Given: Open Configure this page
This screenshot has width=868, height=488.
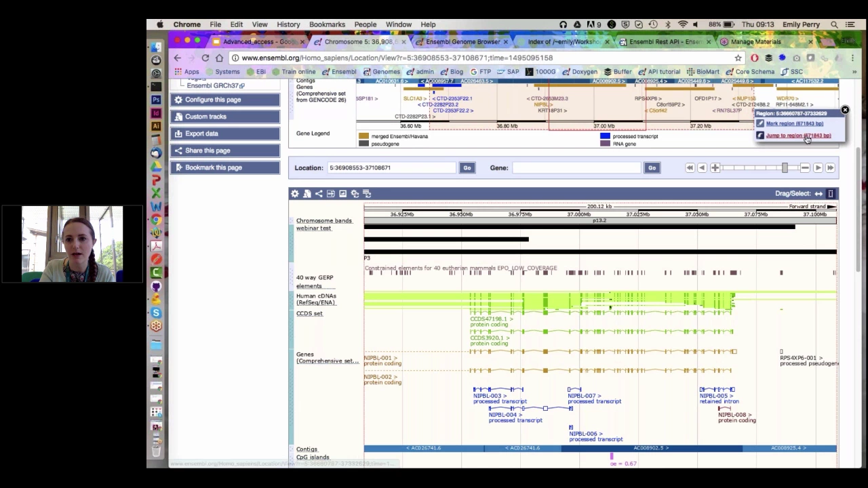Looking at the screenshot, I should pos(225,100).
